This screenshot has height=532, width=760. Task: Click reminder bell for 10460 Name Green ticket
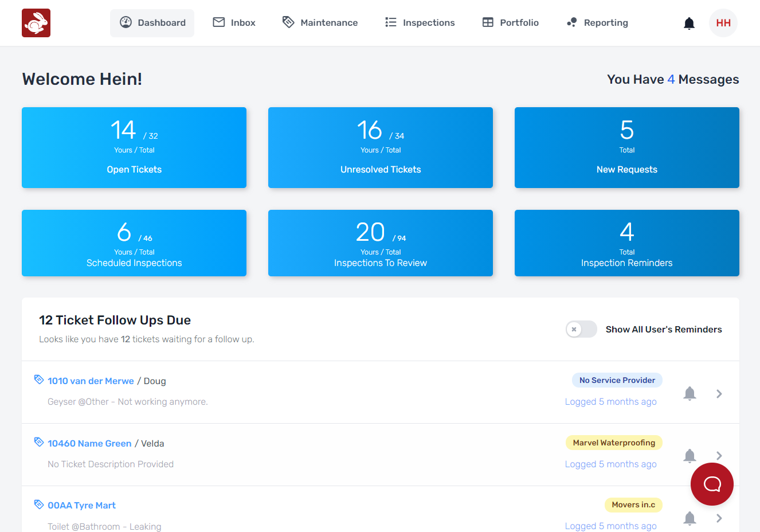[690, 456]
